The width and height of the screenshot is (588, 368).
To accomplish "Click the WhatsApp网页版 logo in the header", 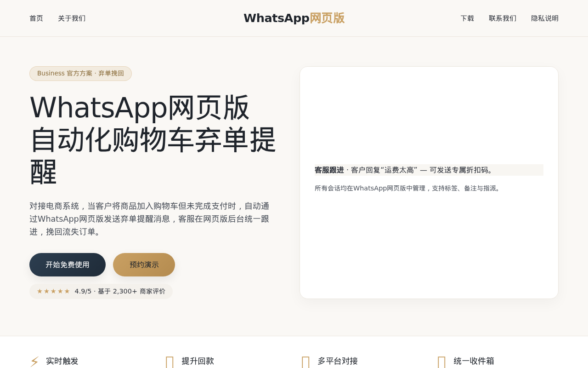I will pyautogui.click(x=294, y=18).
